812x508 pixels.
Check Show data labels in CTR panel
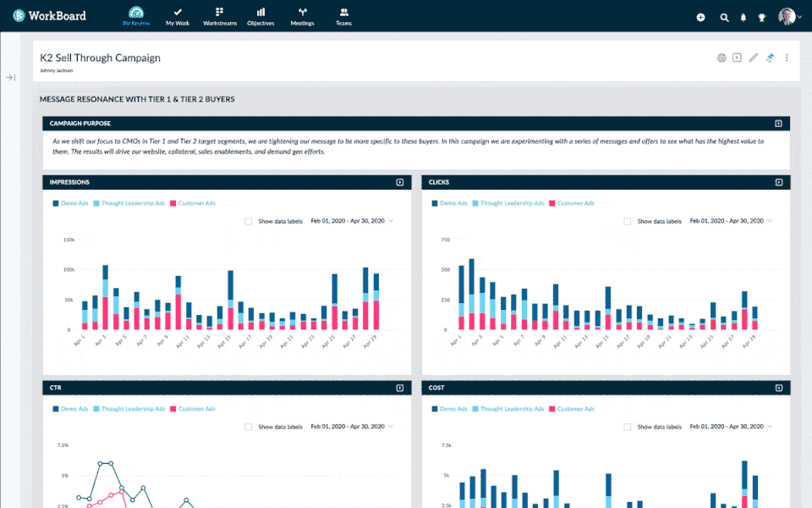248,427
